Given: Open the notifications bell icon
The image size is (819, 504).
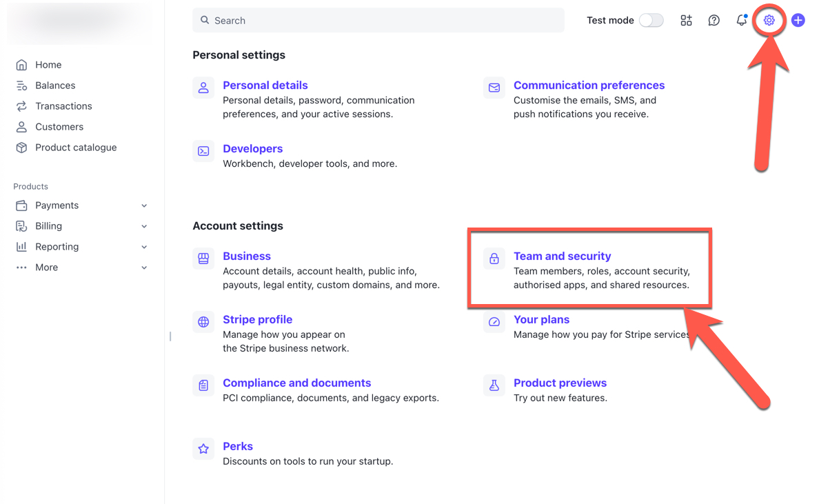Looking at the screenshot, I should (742, 21).
